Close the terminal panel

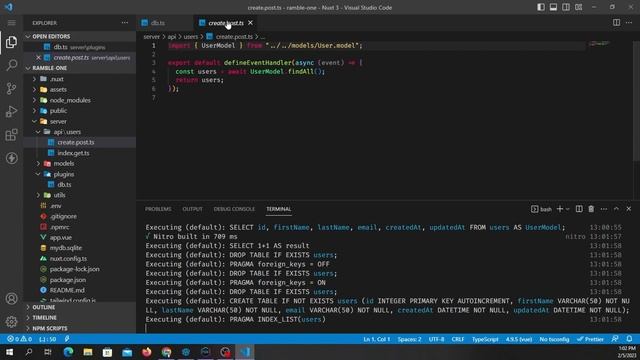pyautogui.click(x=629, y=209)
